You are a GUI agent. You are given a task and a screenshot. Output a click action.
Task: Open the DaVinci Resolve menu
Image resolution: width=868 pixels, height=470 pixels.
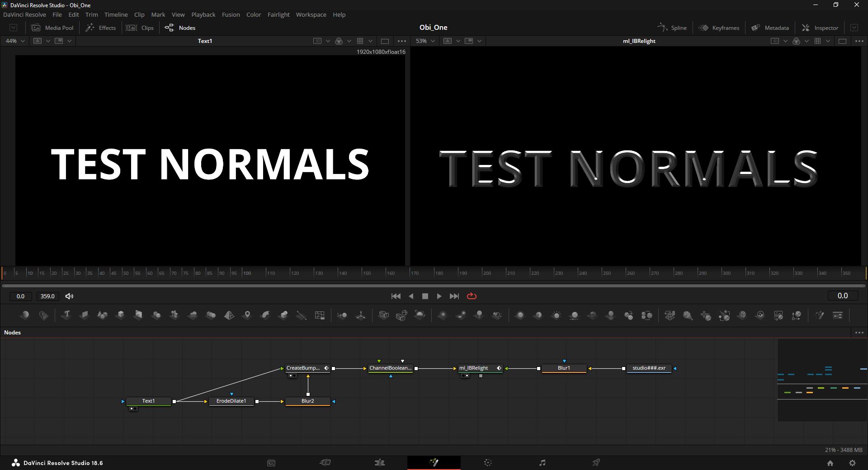coord(24,14)
